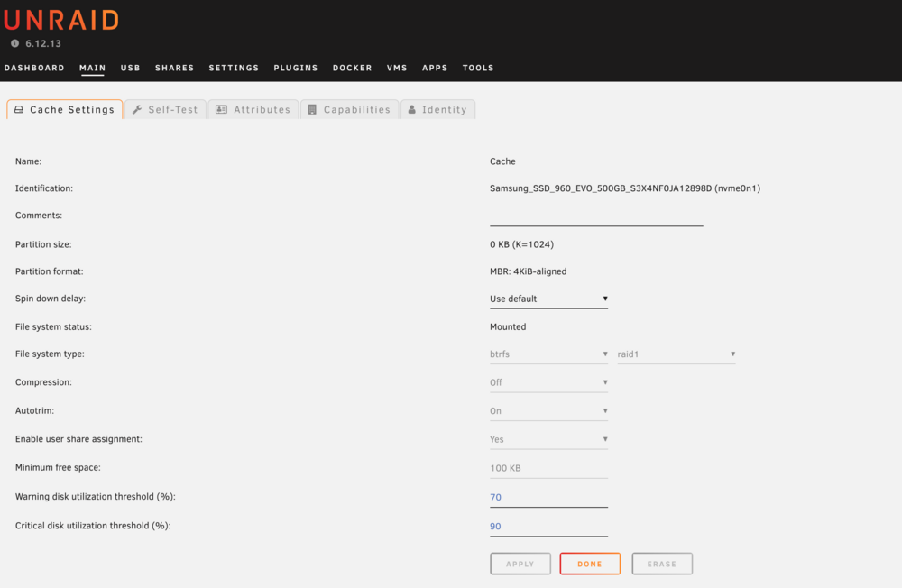This screenshot has height=588, width=902.
Task: Click the 'Cache' name value
Action: coord(502,161)
